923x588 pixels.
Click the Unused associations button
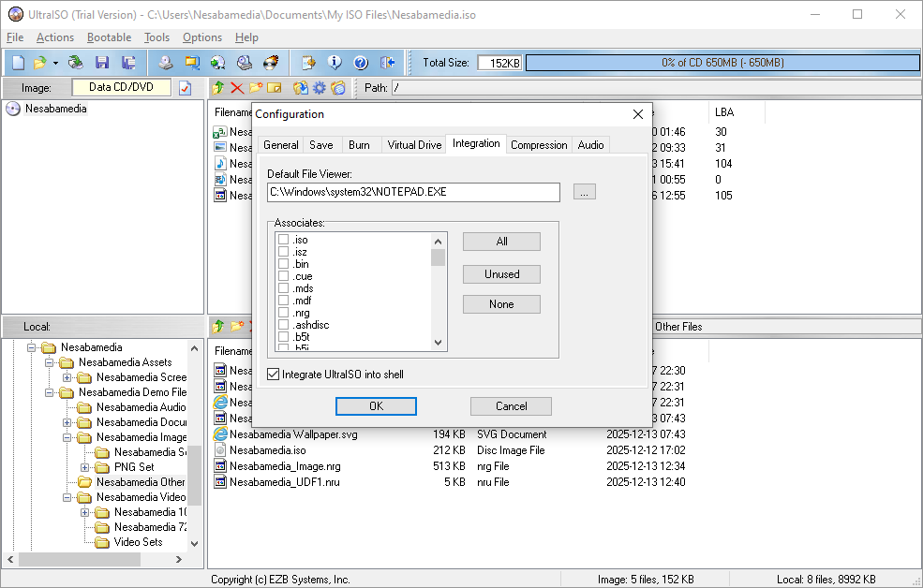click(x=501, y=274)
